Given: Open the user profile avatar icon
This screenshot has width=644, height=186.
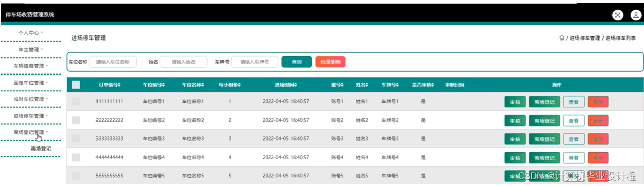Looking at the screenshot, I should 636,15.
